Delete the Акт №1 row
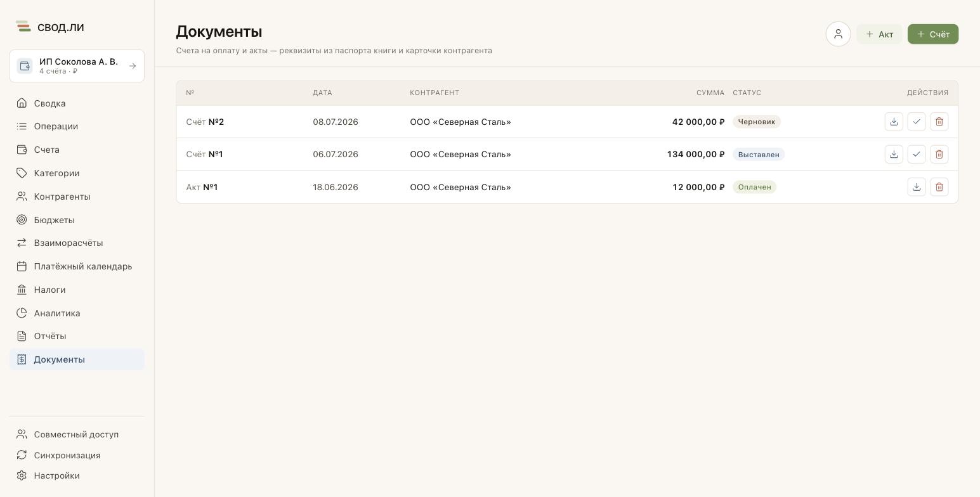Image resolution: width=980 pixels, height=497 pixels. click(939, 187)
